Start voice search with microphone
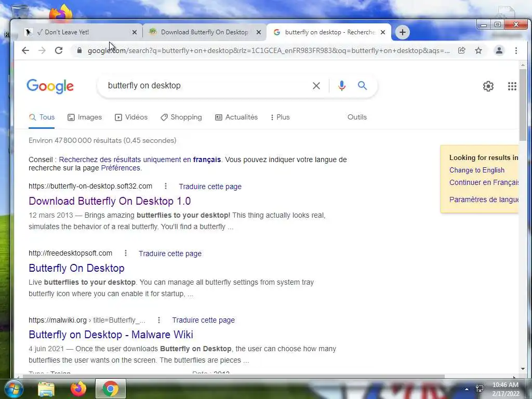Image resolution: width=532 pixels, height=399 pixels. click(x=342, y=86)
